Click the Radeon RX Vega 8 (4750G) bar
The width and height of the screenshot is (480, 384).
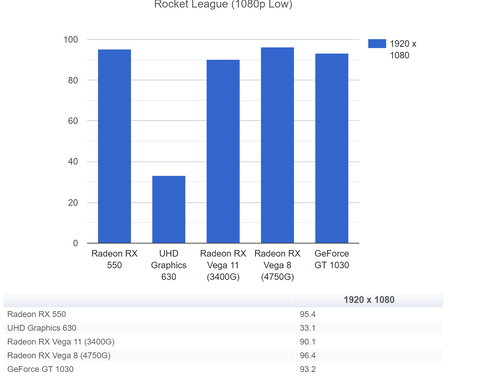pyautogui.click(x=277, y=145)
